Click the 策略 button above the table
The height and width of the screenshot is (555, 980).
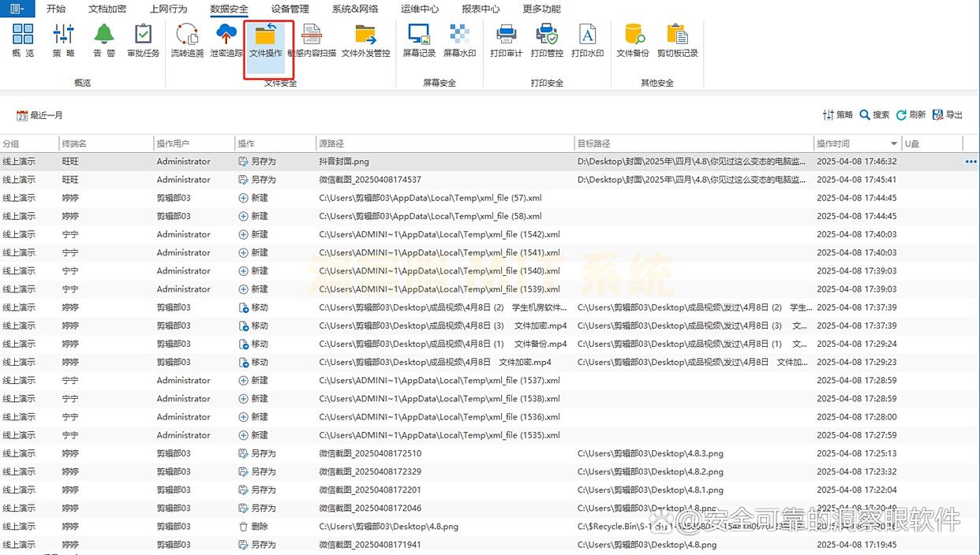tap(837, 115)
